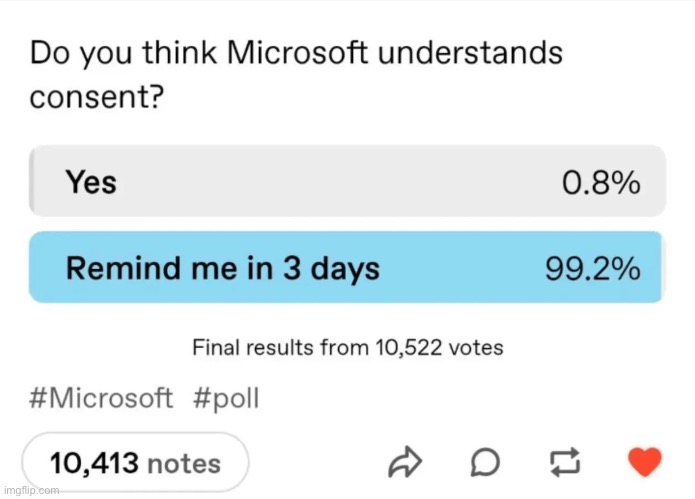The height and width of the screenshot is (499, 695).
Task: Click the thin gray sliver on the Yes bar
Action: coord(31,181)
